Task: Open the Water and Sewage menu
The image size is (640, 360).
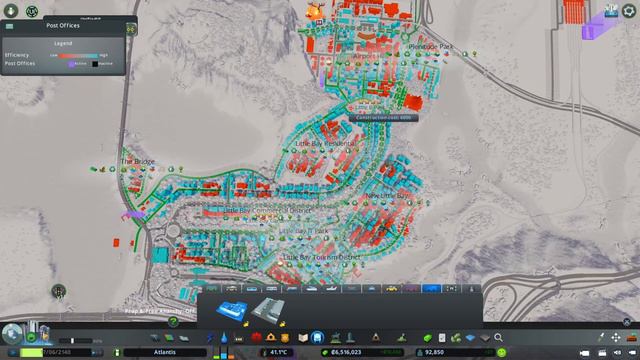Action: pos(224,338)
